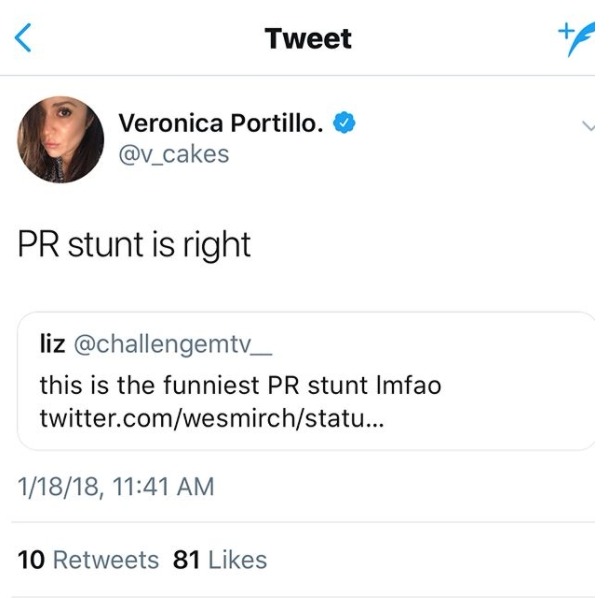Click the 'liz' name in quoted tweet

click(x=53, y=344)
